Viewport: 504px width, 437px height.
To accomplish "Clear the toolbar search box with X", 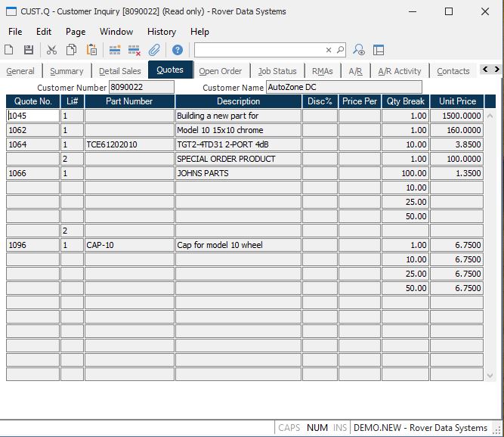I will [329, 50].
